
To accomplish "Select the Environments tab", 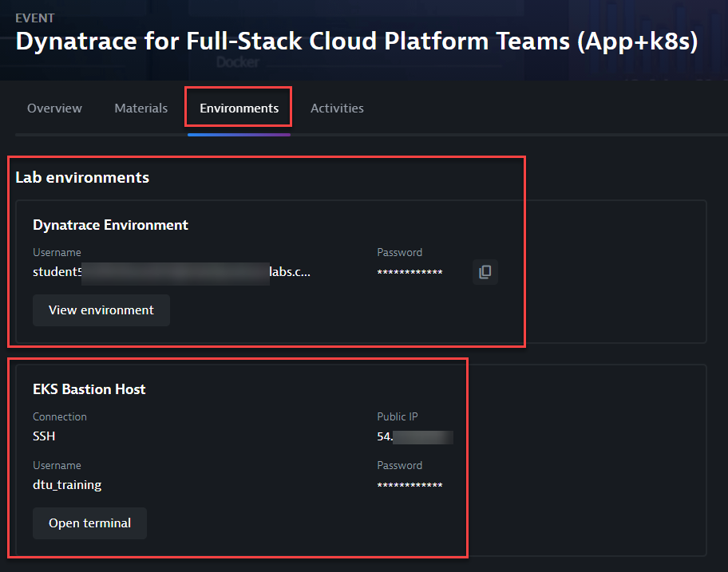I will (x=239, y=108).
